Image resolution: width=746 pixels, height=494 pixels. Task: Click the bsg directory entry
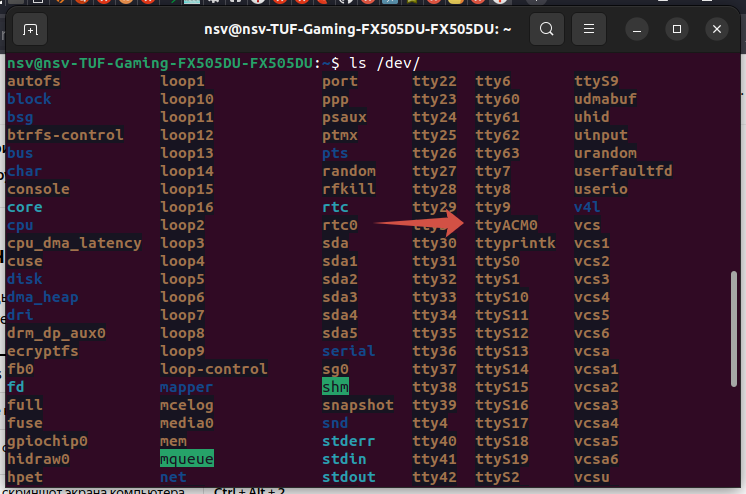[x=20, y=117]
